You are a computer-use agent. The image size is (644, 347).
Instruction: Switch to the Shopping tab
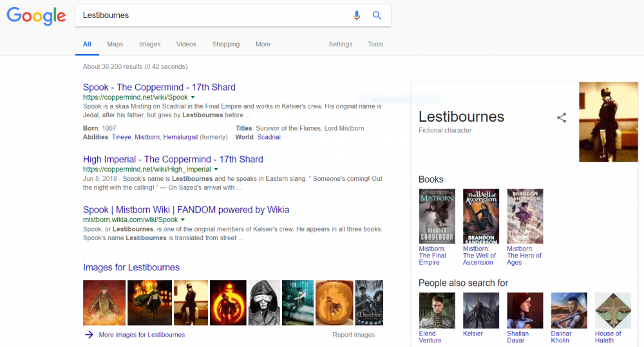pos(226,44)
